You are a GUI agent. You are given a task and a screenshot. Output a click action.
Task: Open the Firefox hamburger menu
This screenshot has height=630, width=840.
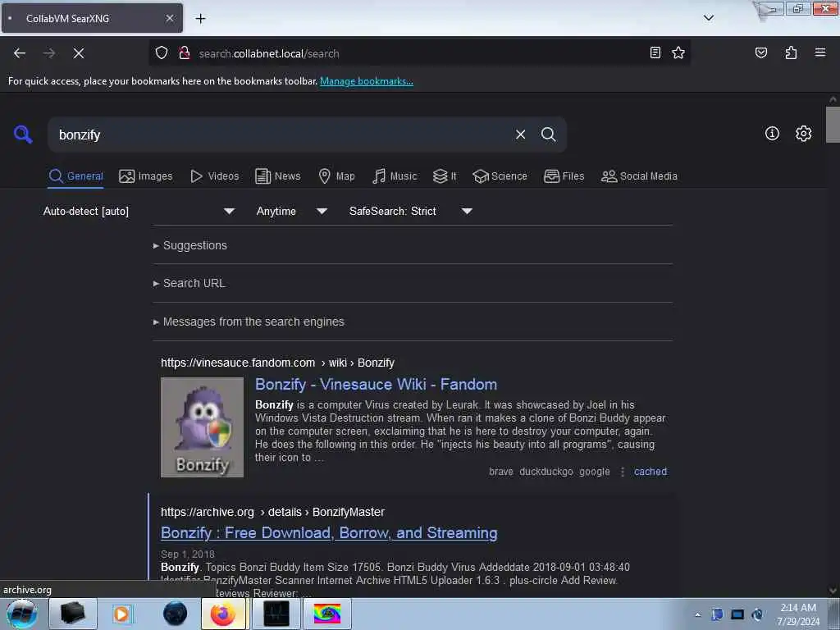819,52
